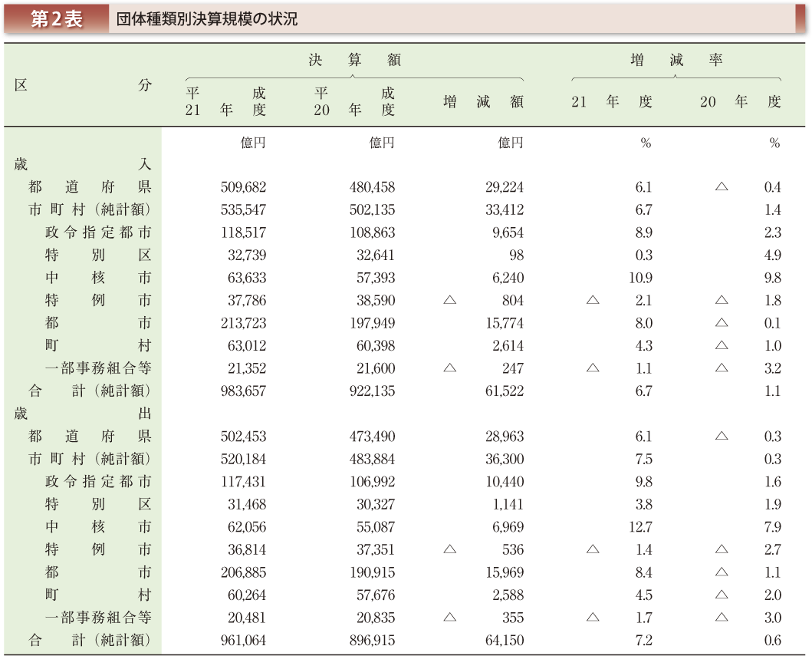This screenshot has width=812, height=656.
Task: Select the cell 57,676
Action: coord(376,595)
